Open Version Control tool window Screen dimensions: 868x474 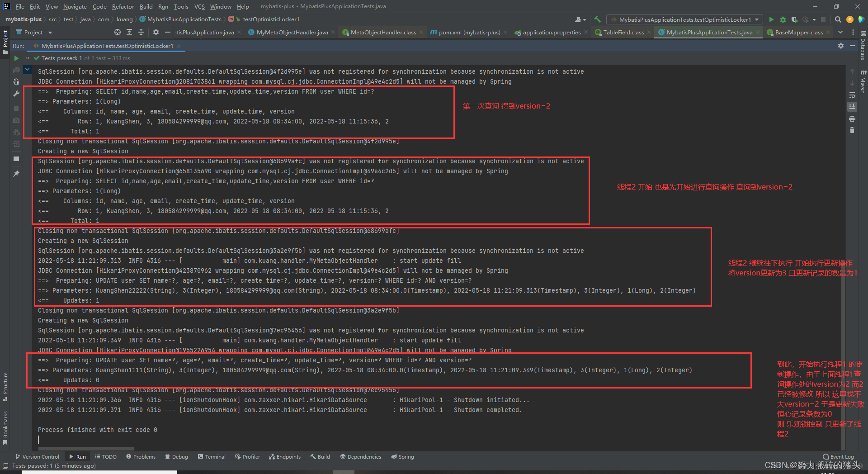pos(38,457)
